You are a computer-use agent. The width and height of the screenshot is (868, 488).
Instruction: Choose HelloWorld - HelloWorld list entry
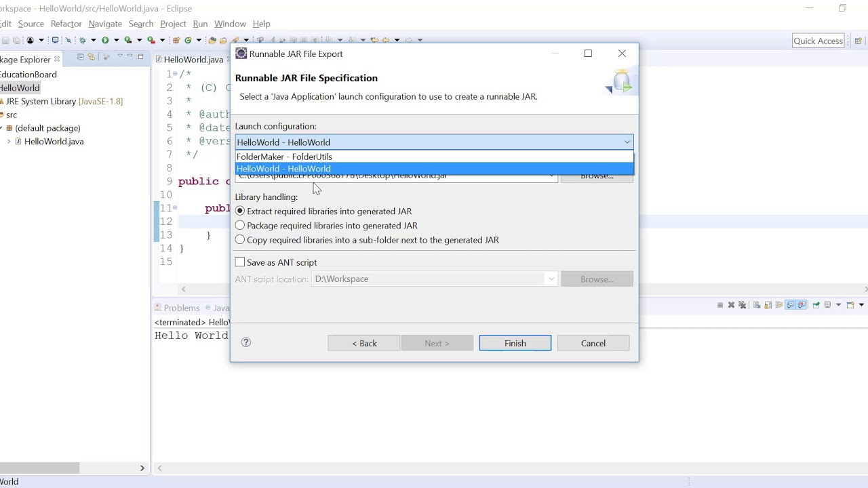coord(434,169)
